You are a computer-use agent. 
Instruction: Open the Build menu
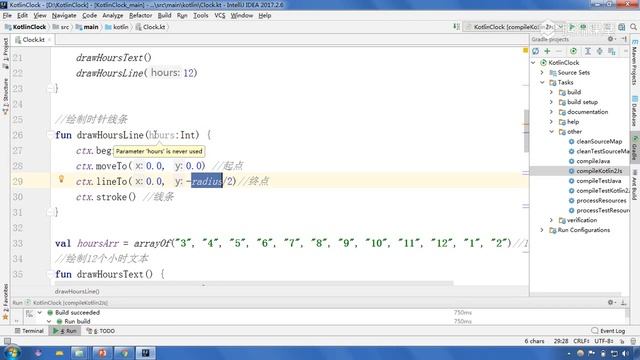tap(164, 16)
